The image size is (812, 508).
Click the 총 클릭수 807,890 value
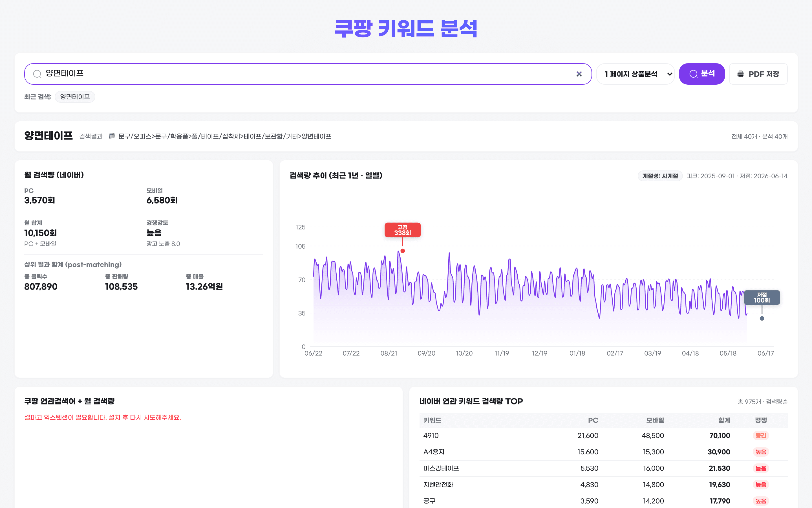(x=41, y=286)
